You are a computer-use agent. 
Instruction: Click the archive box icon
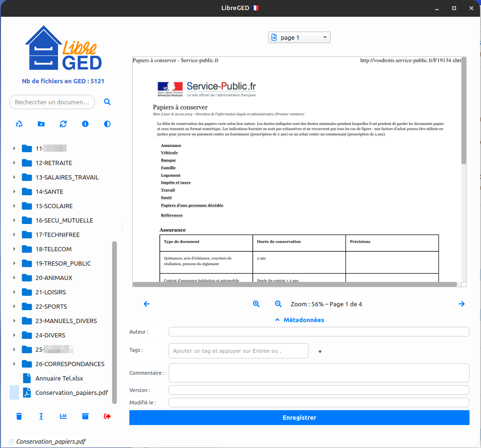[85, 416]
